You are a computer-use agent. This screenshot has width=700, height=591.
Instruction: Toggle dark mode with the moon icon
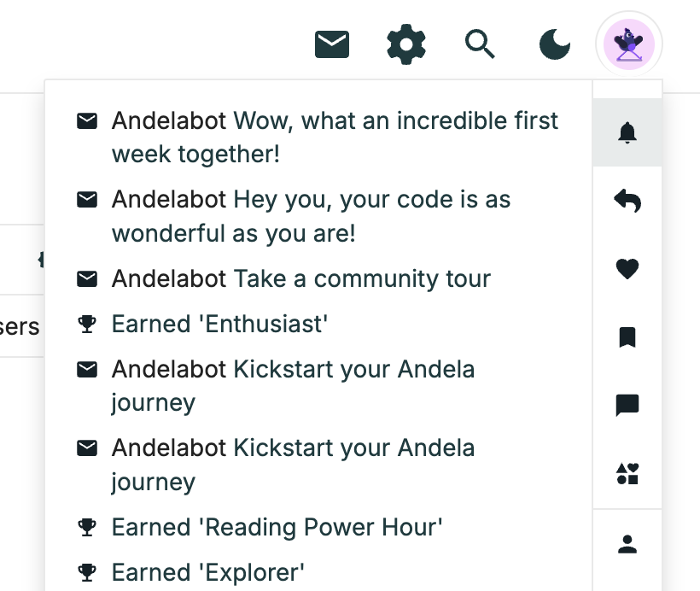[x=555, y=44]
